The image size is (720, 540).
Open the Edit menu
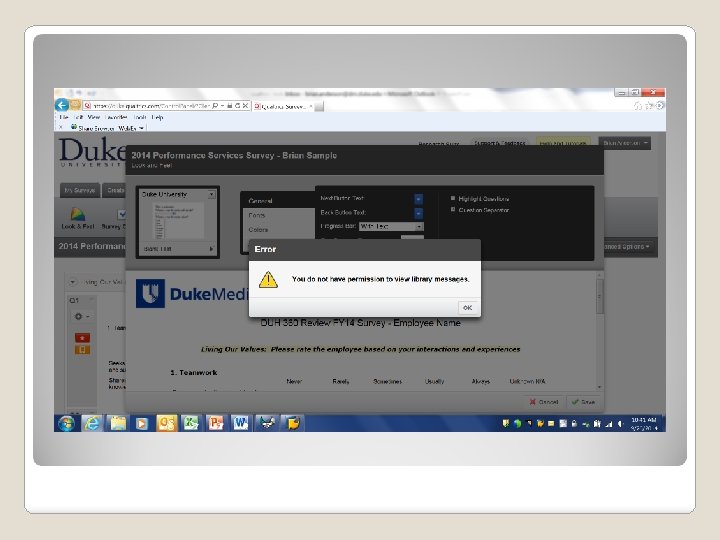[x=78, y=117]
